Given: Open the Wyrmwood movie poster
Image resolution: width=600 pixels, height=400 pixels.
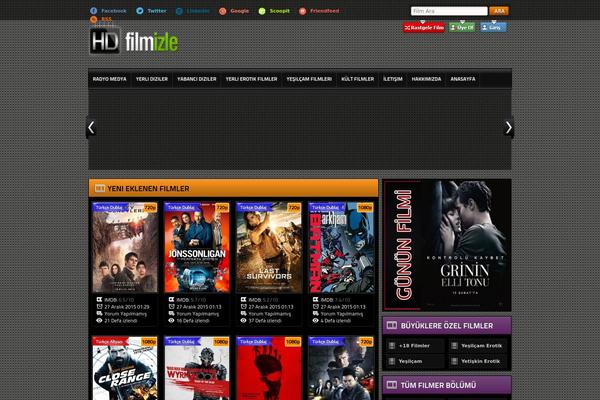Looking at the screenshot, I should click(x=197, y=369).
